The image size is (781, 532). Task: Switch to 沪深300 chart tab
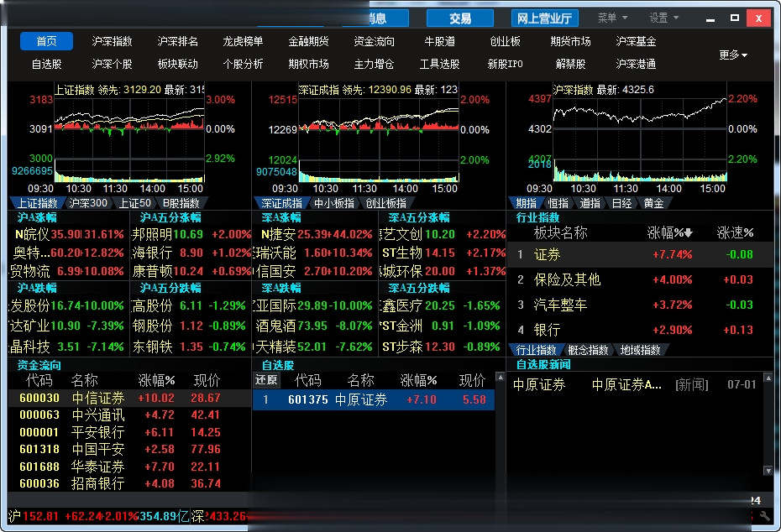[x=88, y=203]
